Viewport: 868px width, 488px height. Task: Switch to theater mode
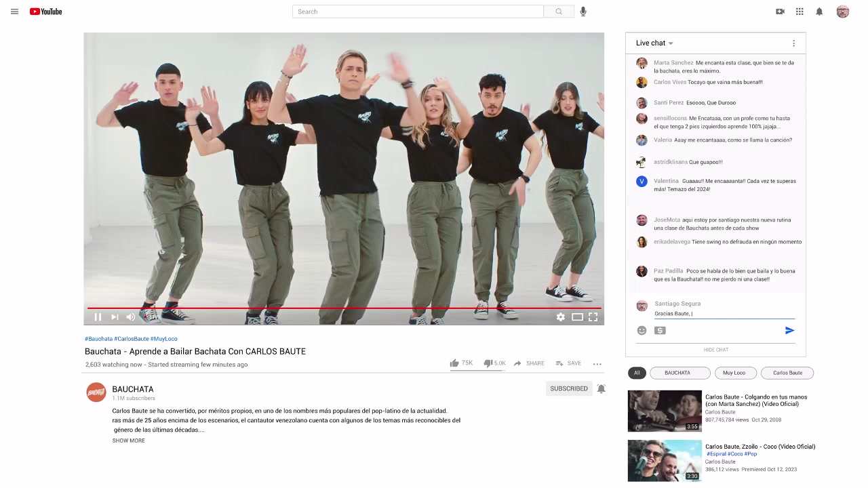[x=577, y=317]
